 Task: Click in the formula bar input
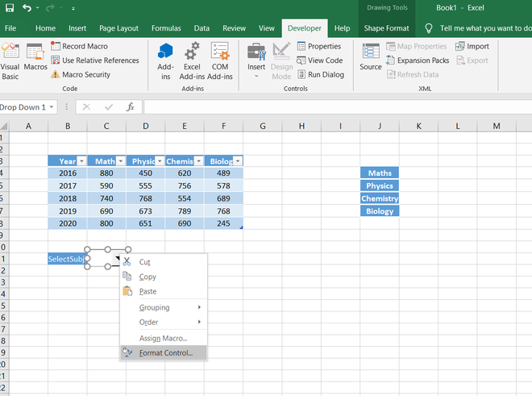322,106
